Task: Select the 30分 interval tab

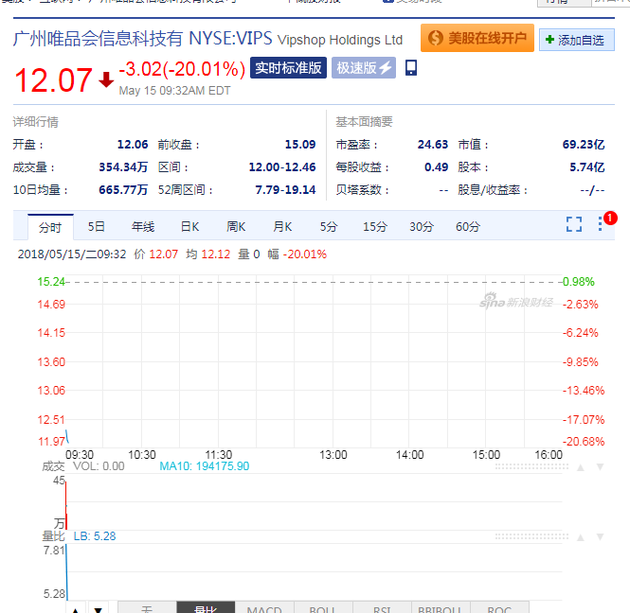Action: tap(421, 227)
